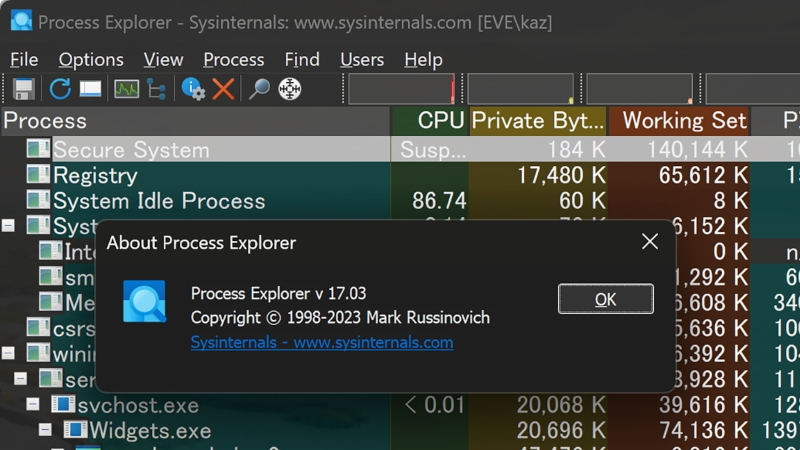Click the Find handle or DLL magnifier icon
Viewport: 800px width, 450px height.
point(259,89)
